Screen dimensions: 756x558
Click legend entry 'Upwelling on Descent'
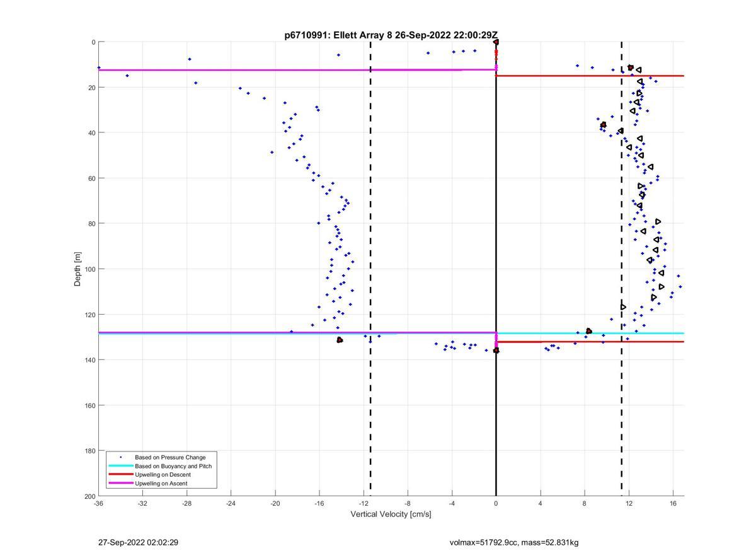(162, 475)
